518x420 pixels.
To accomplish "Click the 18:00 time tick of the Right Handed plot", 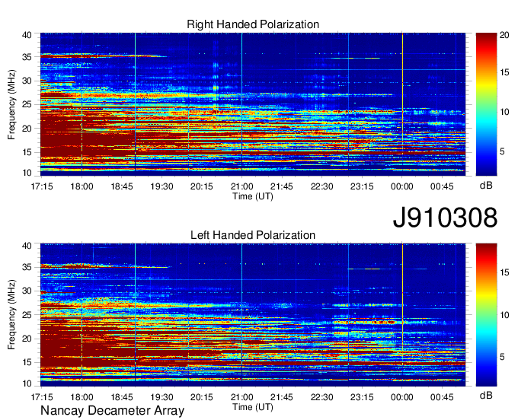I will [82, 186].
